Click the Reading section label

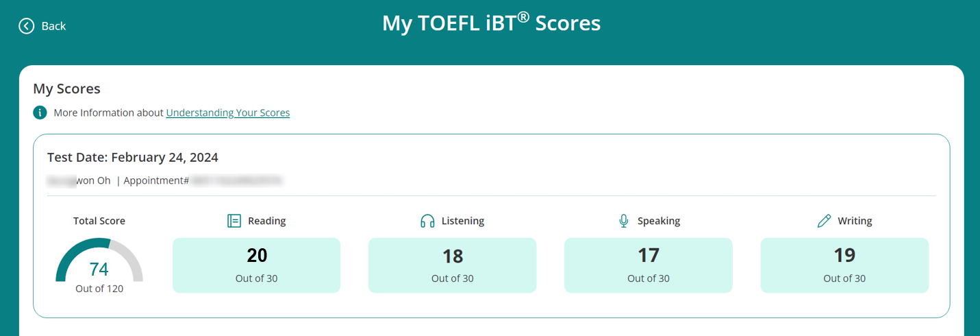tap(266, 221)
